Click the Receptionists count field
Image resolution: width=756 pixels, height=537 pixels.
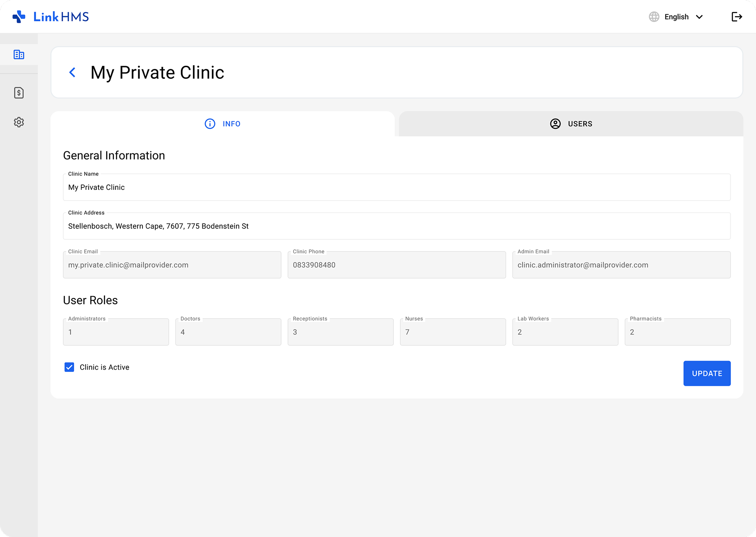[341, 332]
